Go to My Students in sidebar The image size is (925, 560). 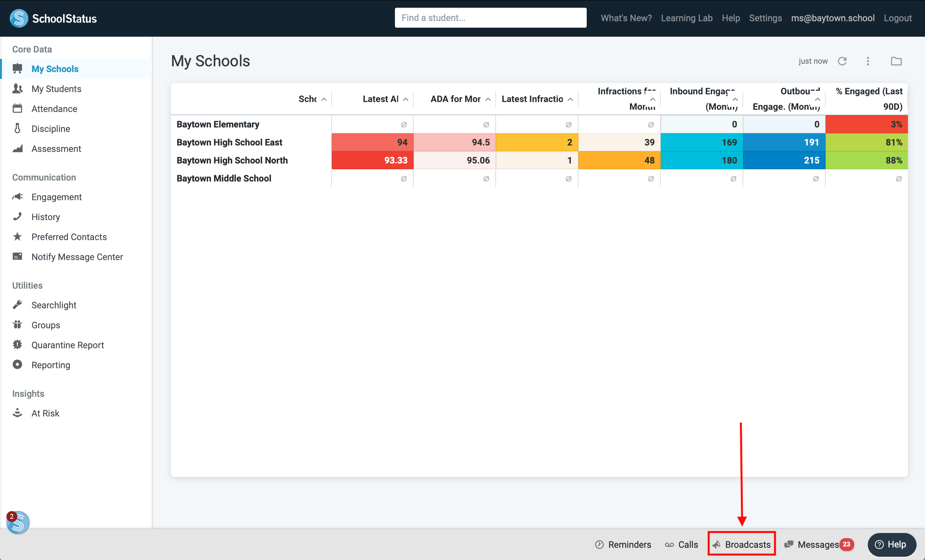click(56, 89)
